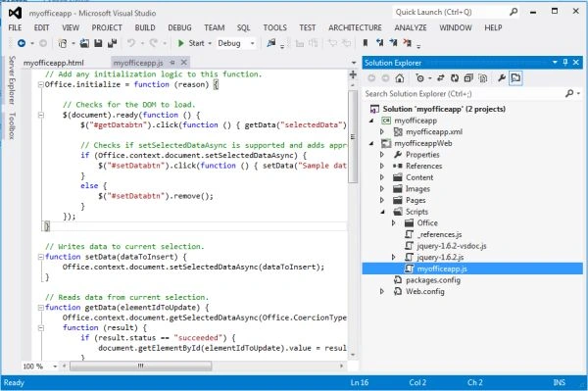The image size is (588, 391).
Task: Collapse the myofficeapp project node
Action: [x=371, y=121]
